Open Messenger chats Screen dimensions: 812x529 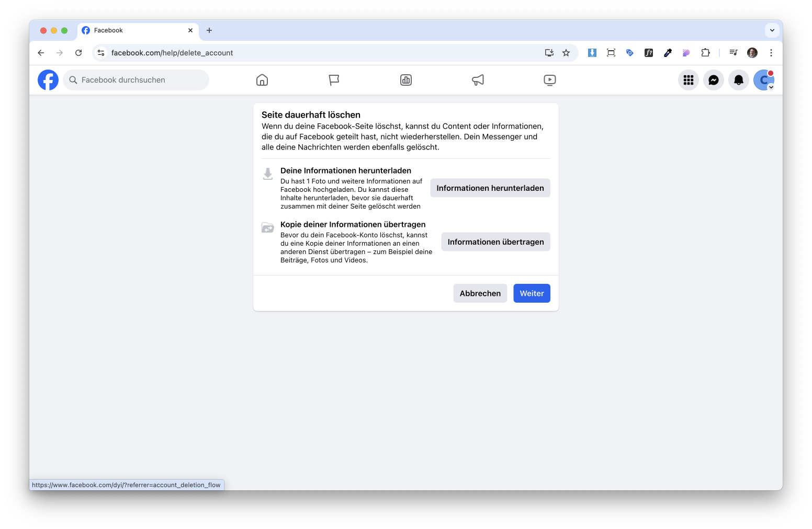713,80
